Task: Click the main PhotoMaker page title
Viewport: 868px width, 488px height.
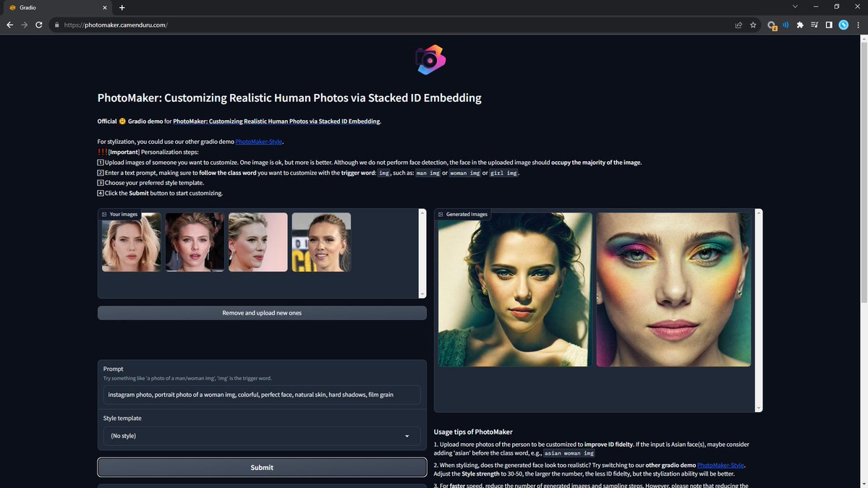Action: [289, 98]
